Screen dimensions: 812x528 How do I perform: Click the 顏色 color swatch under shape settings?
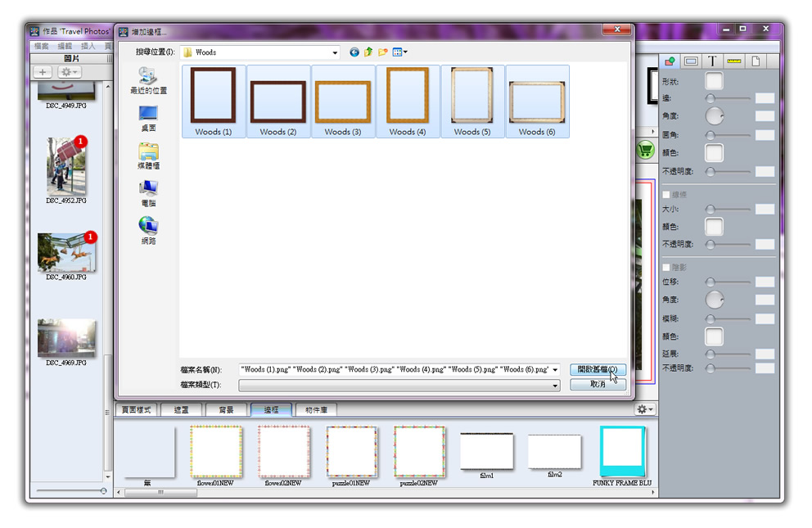click(x=714, y=153)
